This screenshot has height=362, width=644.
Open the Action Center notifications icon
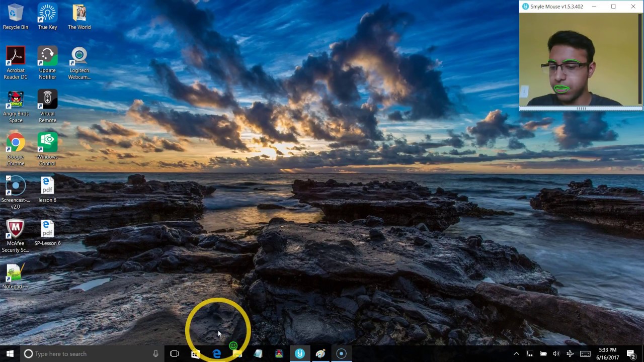pyautogui.click(x=631, y=353)
